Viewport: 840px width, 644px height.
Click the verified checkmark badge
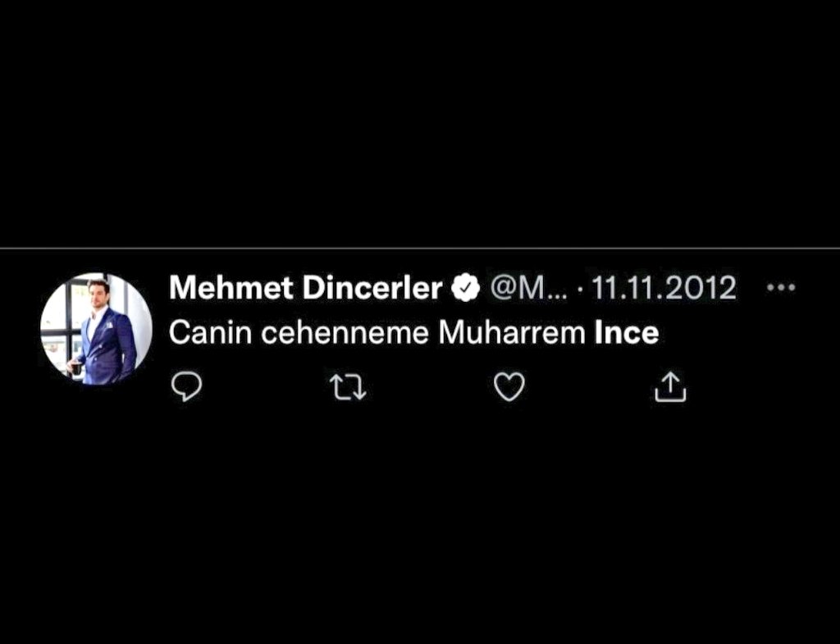[x=466, y=288]
